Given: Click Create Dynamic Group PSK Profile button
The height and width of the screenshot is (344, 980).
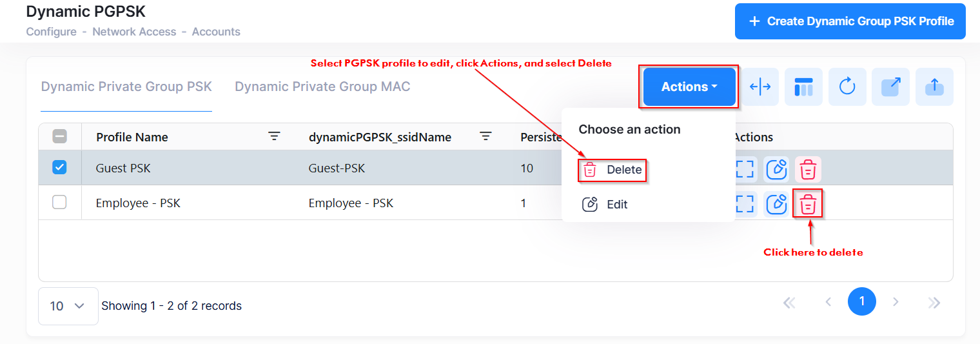Looking at the screenshot, I should click(x=850, y=21).
